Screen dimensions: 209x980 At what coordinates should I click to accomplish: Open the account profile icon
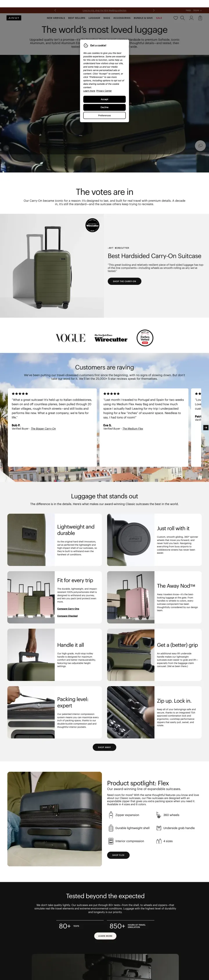(x=192, y=18)
